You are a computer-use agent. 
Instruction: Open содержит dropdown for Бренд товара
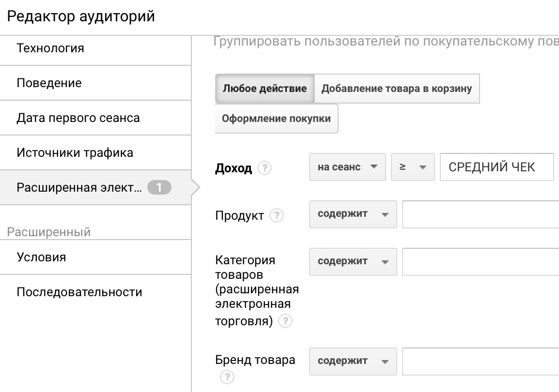tap(353, 362)
